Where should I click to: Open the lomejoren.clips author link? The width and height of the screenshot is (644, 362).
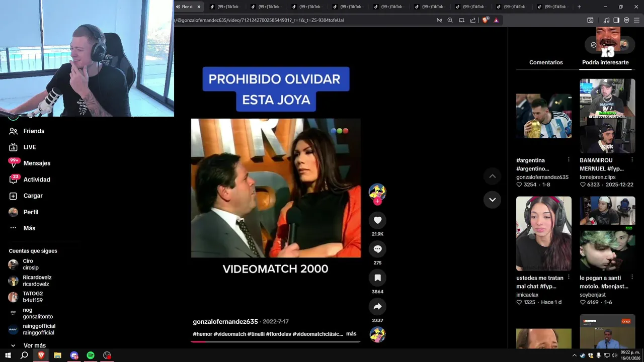598,177
